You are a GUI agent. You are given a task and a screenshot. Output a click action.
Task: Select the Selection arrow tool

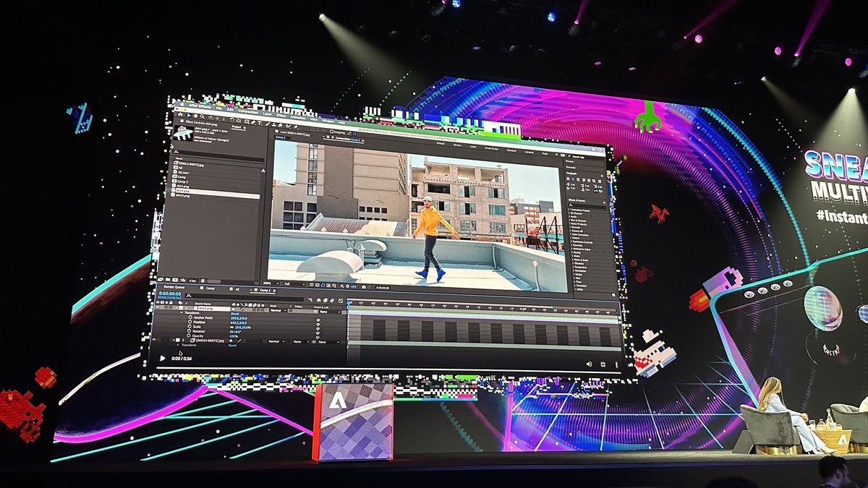189,115
